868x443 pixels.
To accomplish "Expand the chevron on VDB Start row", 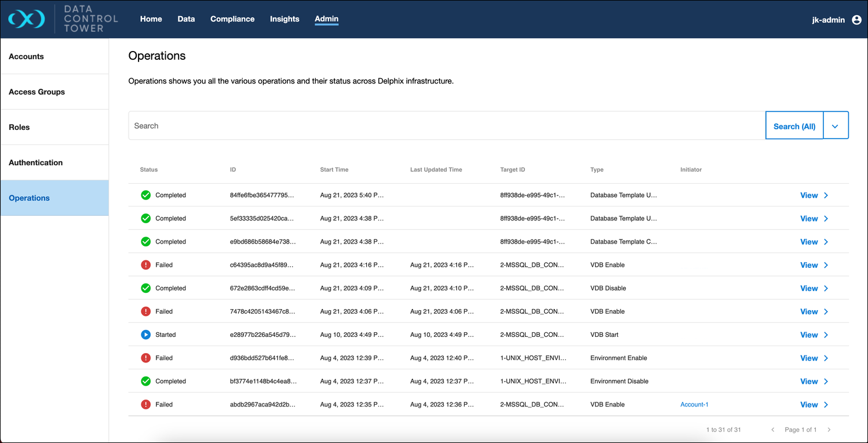I will point(826,335).
